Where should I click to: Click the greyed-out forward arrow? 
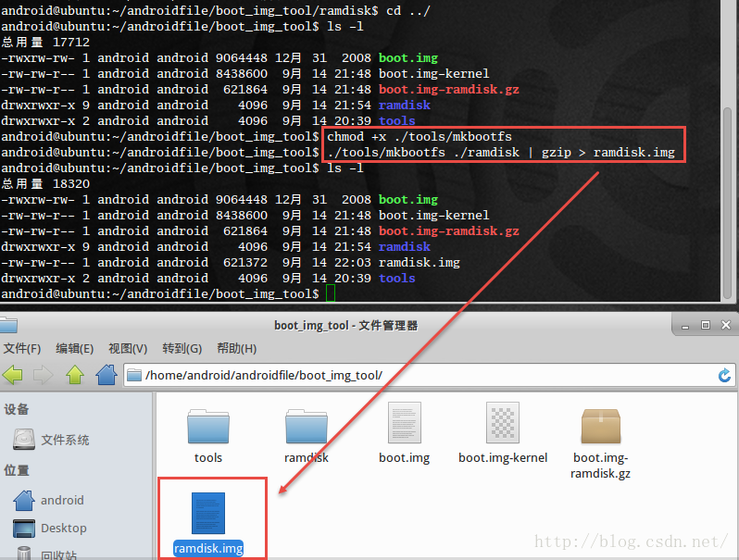coord(44,376)
